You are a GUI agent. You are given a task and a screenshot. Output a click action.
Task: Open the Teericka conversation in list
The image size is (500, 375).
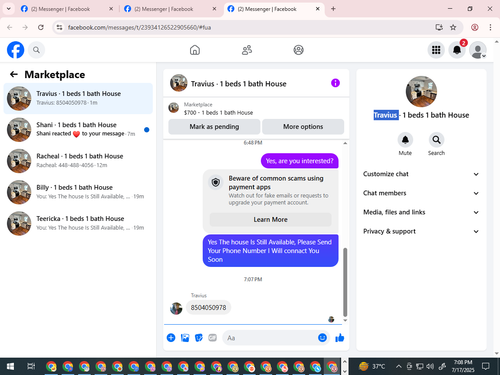[x=78, y=223]
